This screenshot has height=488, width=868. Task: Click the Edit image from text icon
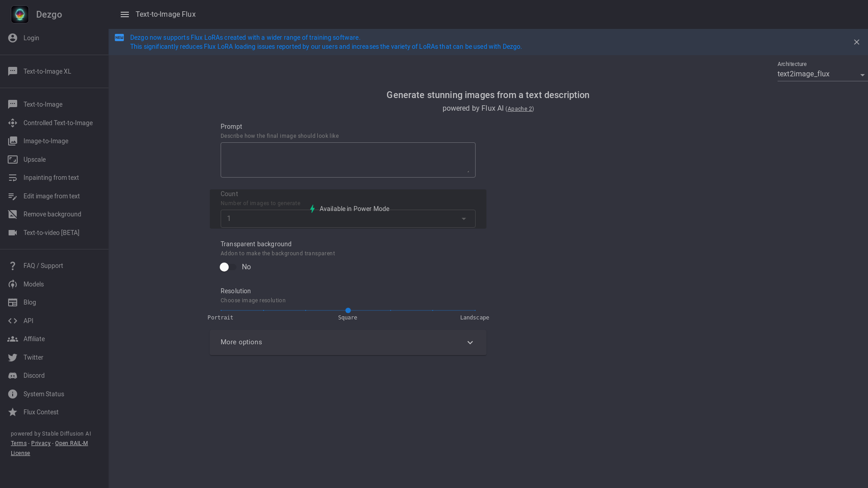(13, 196)
